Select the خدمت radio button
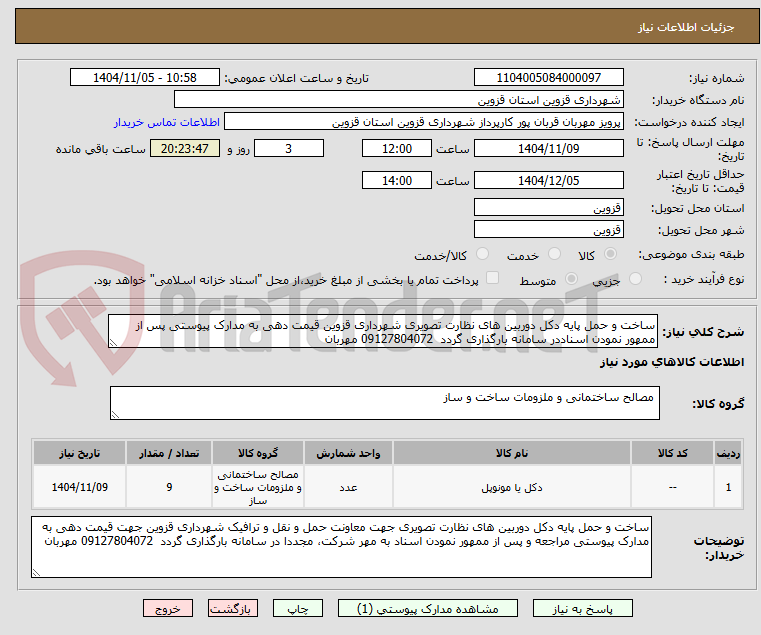Viewport: 761px width, 635px height. 554,254
